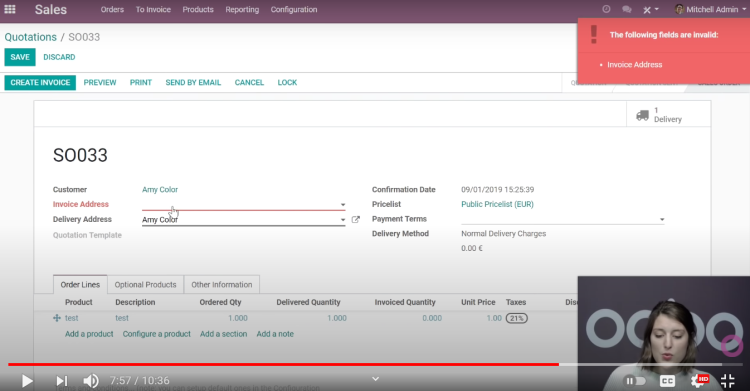Click test description cell
Screen dimensions: 750x391
[x=122, y=318]
